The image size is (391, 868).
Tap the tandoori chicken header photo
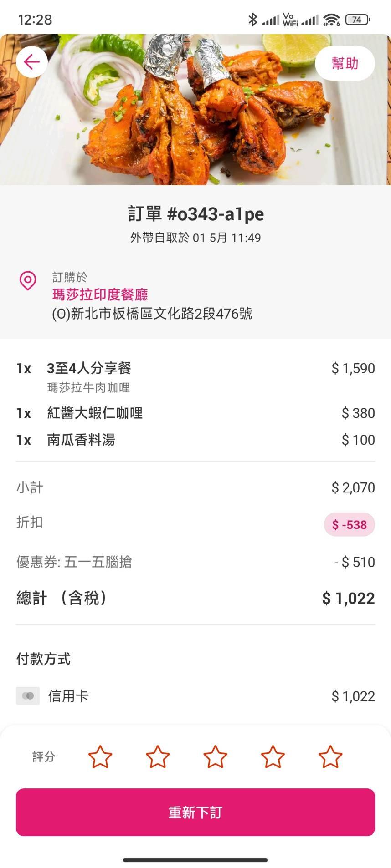pyautogui.click(x=196, y=118)
